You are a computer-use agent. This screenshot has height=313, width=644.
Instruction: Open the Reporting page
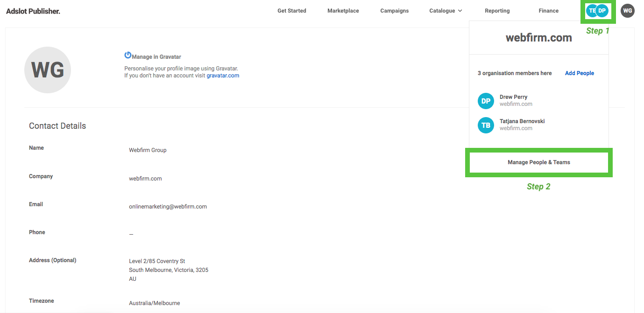point(497,11)
